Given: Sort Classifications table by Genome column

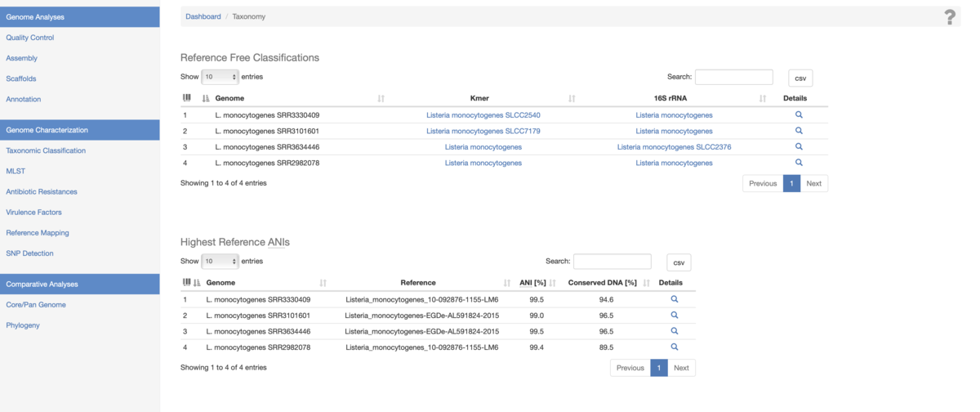Looking at the screenshot, I should point(229,98).
